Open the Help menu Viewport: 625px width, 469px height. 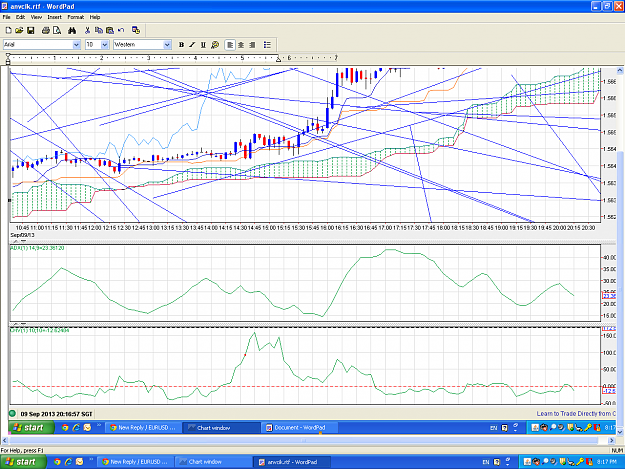pyautogui.click(x=95, y=17)
